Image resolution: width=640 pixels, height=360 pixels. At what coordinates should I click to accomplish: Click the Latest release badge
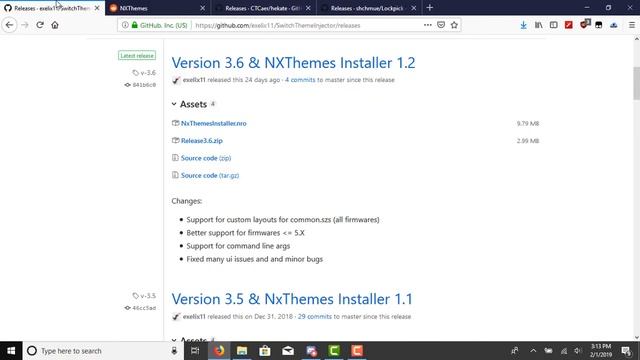click(137, 56)
